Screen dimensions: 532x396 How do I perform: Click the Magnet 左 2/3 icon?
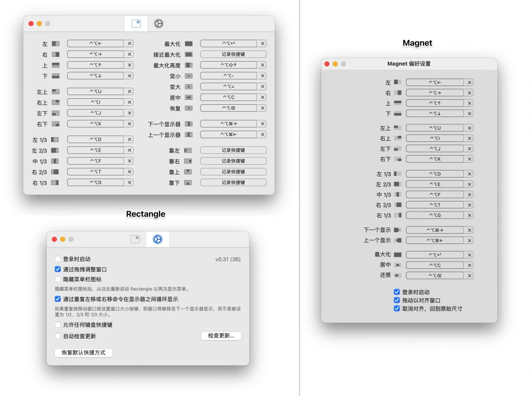click(397, 184)
